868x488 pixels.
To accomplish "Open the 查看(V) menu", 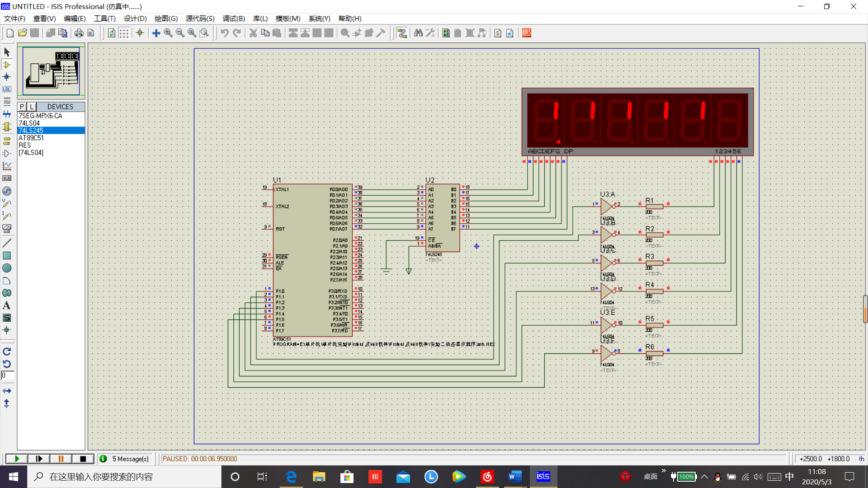I will [44, 19].
